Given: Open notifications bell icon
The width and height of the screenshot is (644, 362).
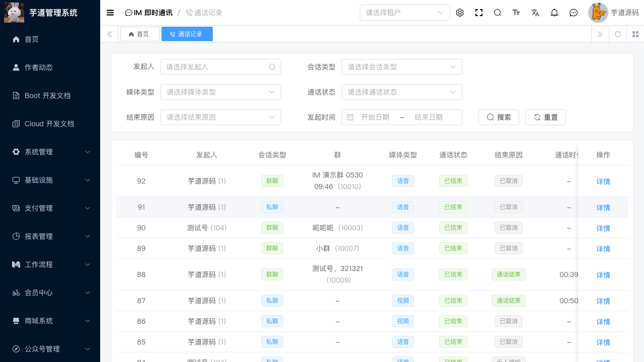Looking at the screenshot, I should coord(554,13).
